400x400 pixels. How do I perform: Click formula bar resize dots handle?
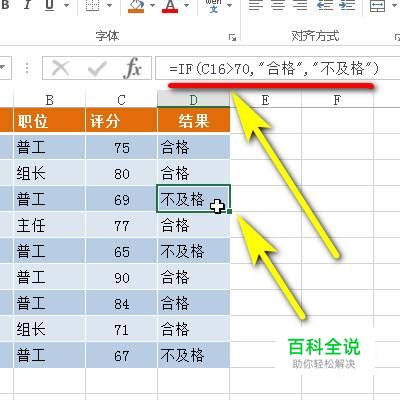point(27,68)
